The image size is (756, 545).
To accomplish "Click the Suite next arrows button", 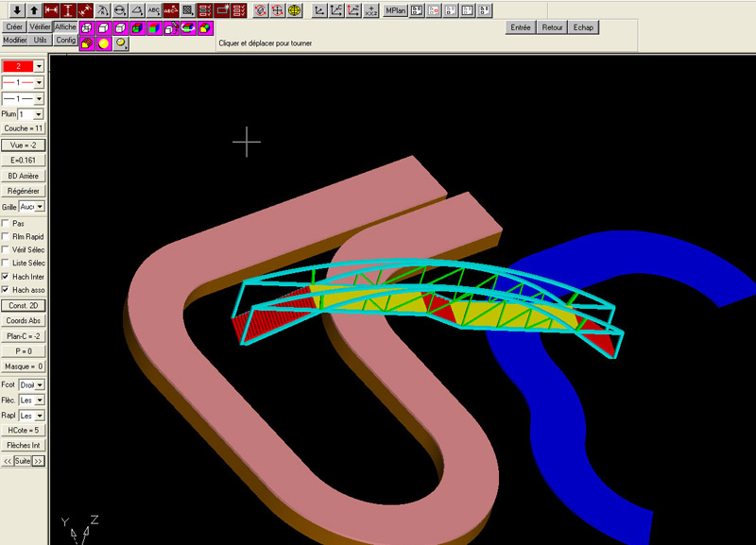I will (x=39, y=461).
